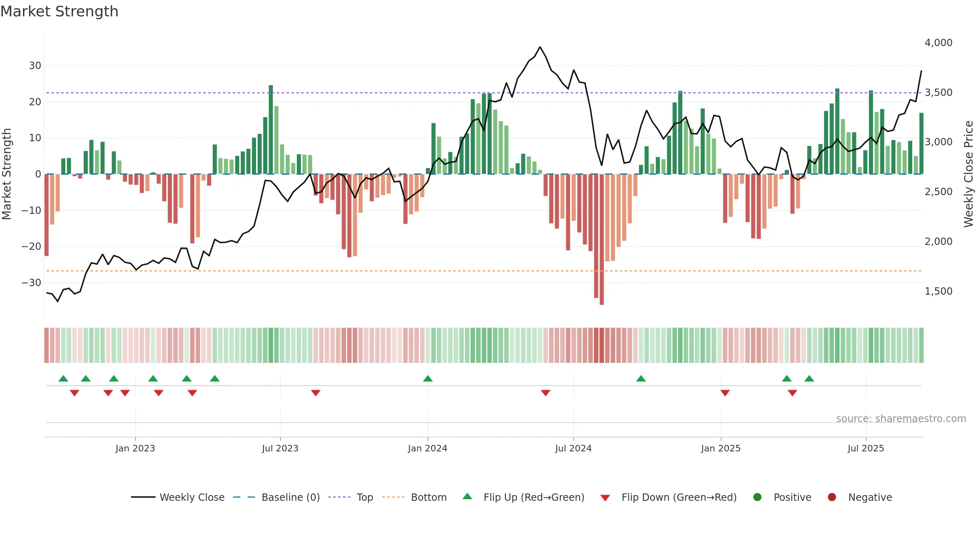Click the dark red Negative circle legend icon

pyautogui.click(x=832, y=497)
